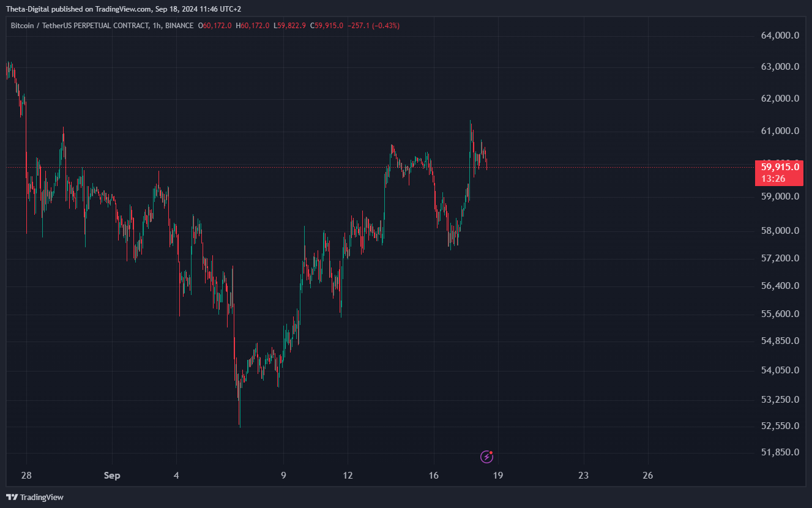Click the TradingView logo at bottom
The image size is (812, 508).
[35, 497]
